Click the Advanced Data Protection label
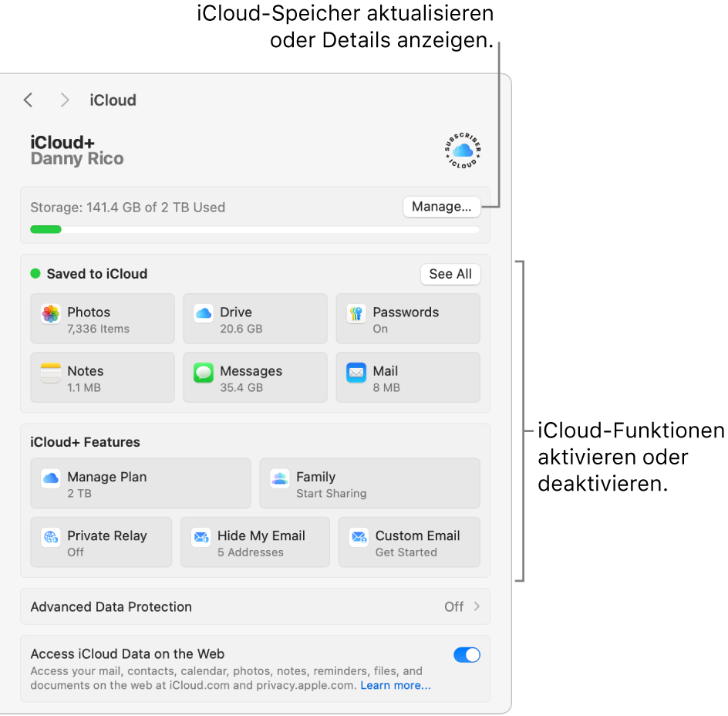Image resolution: width=728 pixels, height=716 pixels. tap(111, 606)
